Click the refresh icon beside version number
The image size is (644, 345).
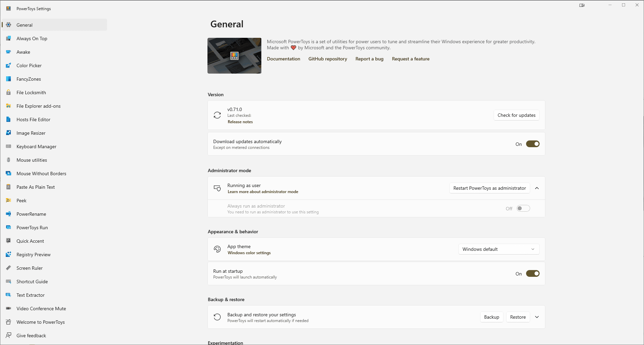pyautogui.click(x=217, y=115)
